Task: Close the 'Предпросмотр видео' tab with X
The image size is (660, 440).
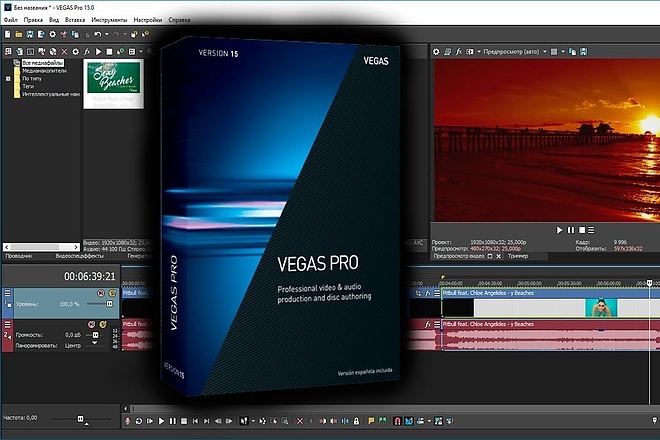Action: pyautogui.click(x=499, y=256)
